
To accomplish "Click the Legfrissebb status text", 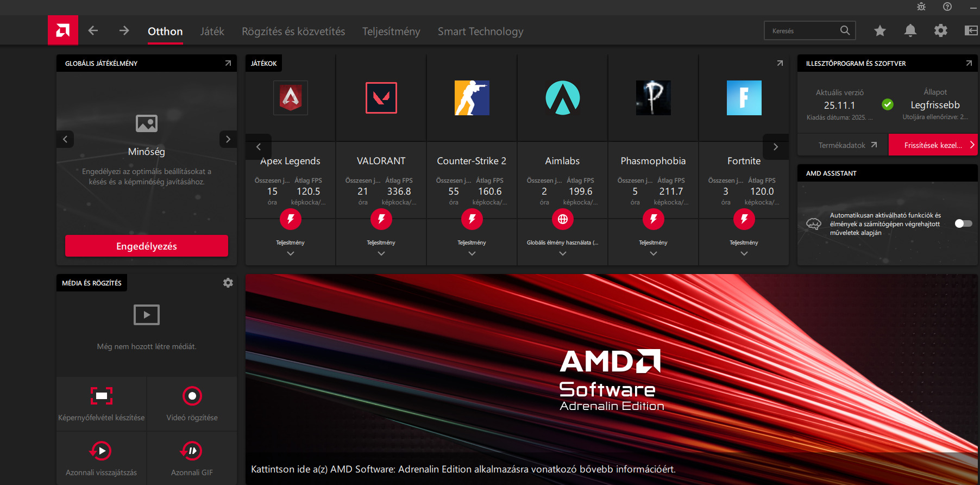I will (935, 105).
